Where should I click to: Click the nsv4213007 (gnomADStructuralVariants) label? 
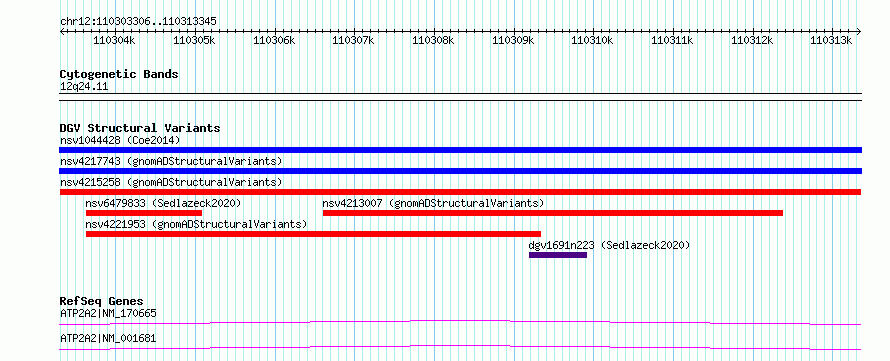[x=433, y=203]
